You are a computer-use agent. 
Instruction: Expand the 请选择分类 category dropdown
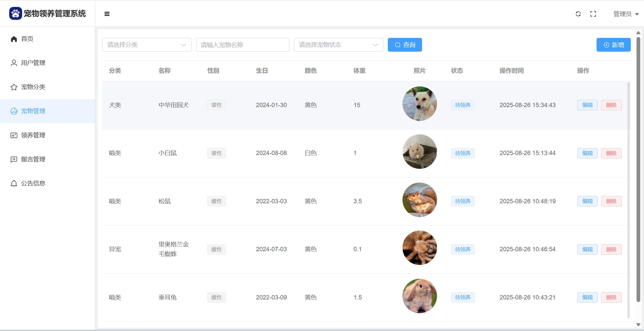click(147, 45)
